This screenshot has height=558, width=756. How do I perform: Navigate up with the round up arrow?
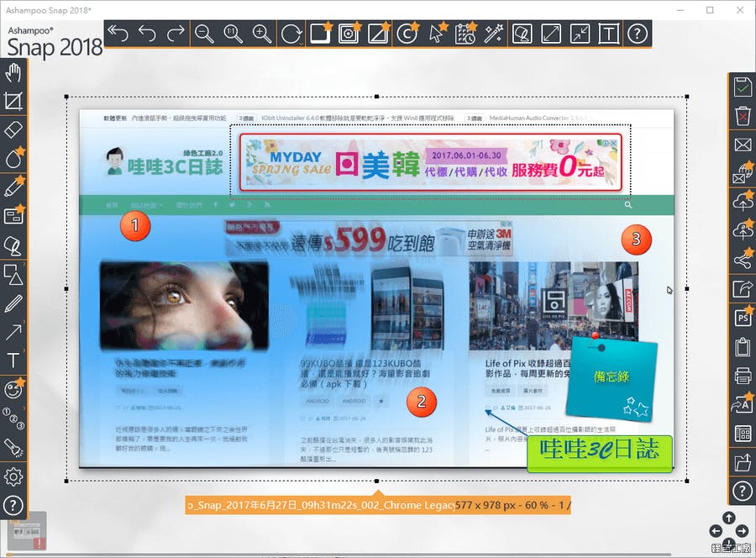(x=729, y=518)
